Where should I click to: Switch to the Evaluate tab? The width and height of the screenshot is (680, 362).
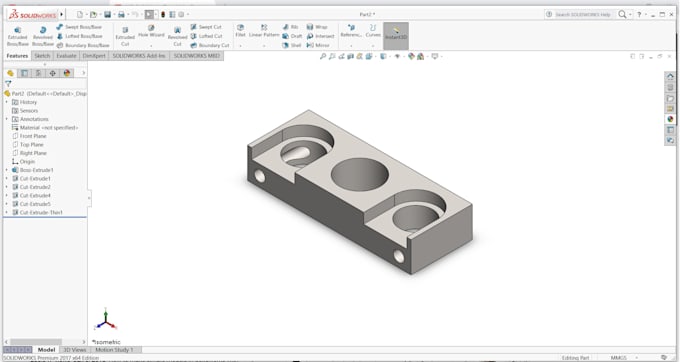(x=66, y=56)
